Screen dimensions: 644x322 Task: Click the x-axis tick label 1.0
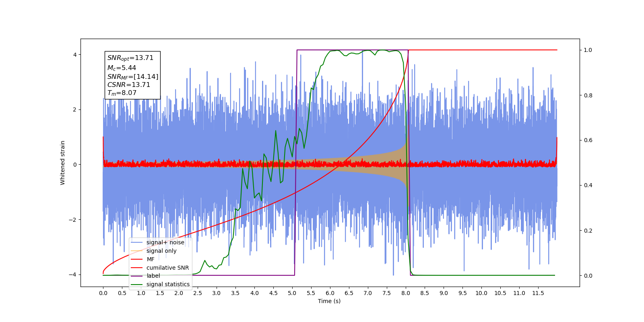point(141,293)
